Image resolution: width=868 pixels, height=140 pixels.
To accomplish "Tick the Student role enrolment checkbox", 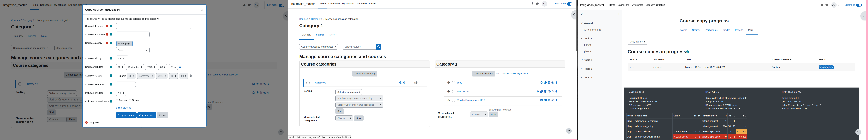I will click(x=130, y=100).
